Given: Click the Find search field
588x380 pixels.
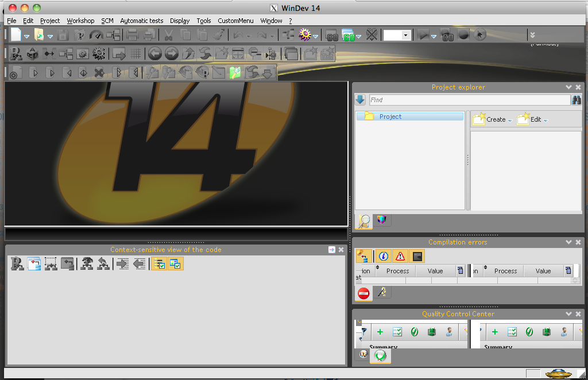Looking at the screenshot, I should [x=470, y=100].
